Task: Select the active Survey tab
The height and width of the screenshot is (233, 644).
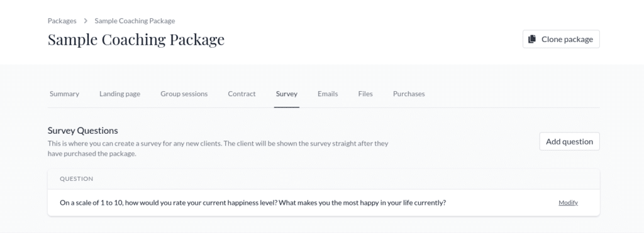Action: pyautogui.click(x=287, y=94)
